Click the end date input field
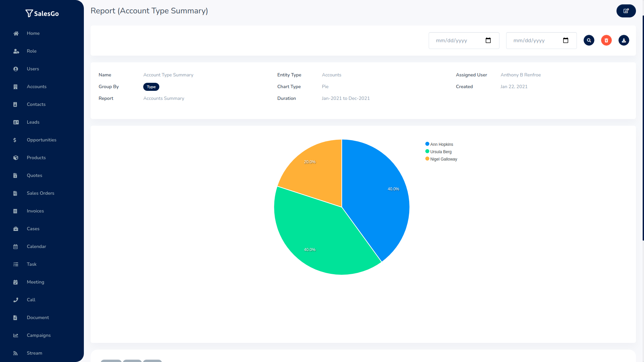 (x=541, y=41)
